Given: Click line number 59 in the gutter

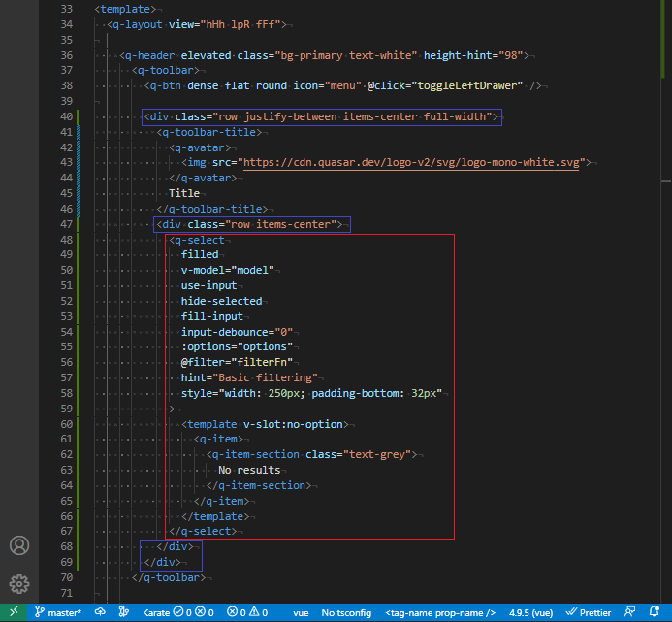Looking at the screenshot, I should pyautogui.click(x=67, y=409).
